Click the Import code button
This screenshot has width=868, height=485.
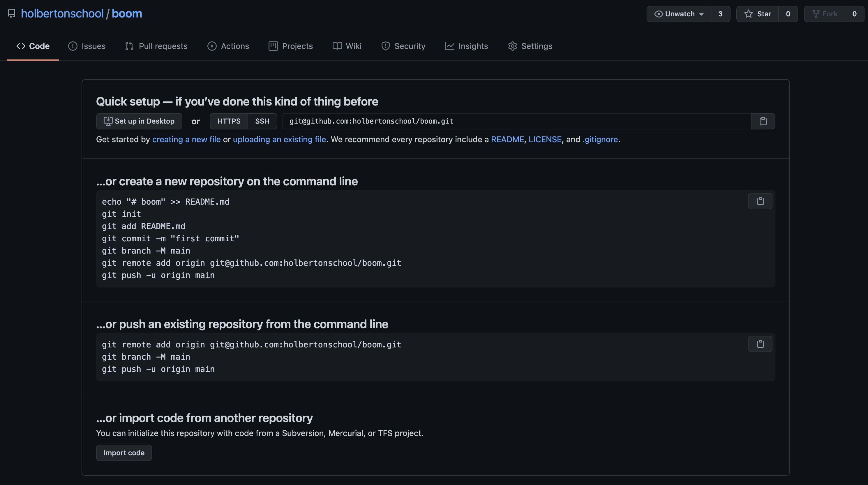(x=124, y=453)
